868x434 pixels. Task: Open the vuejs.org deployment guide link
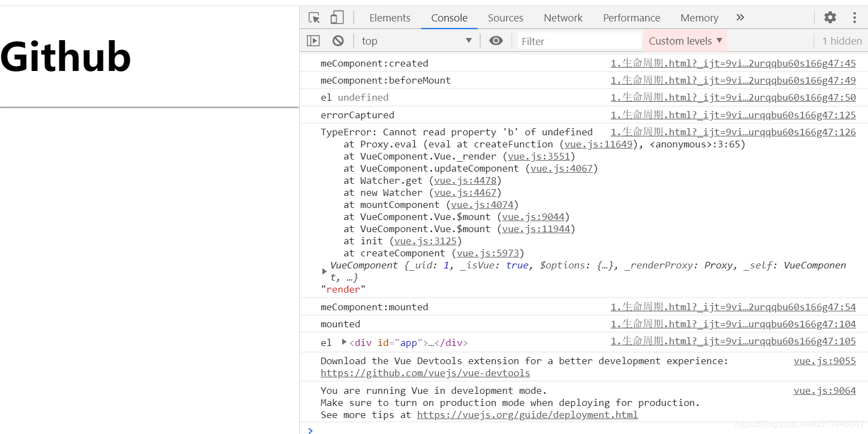[528, 415]
